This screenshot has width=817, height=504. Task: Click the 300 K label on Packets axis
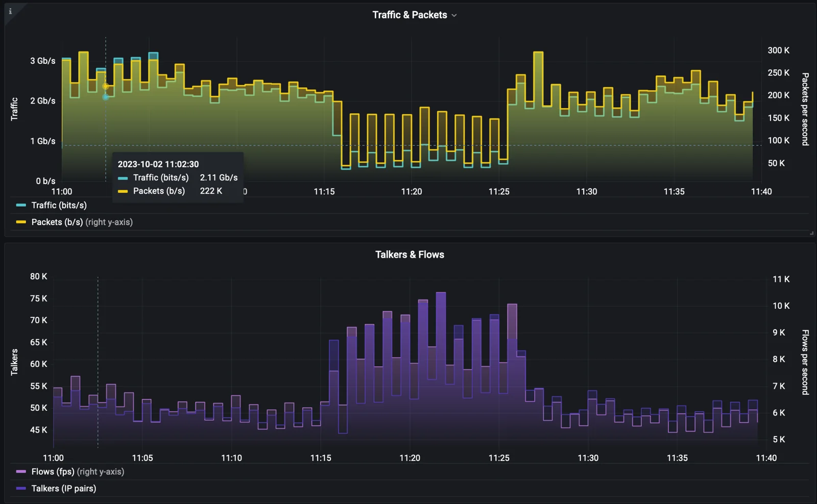pos(778,50)
